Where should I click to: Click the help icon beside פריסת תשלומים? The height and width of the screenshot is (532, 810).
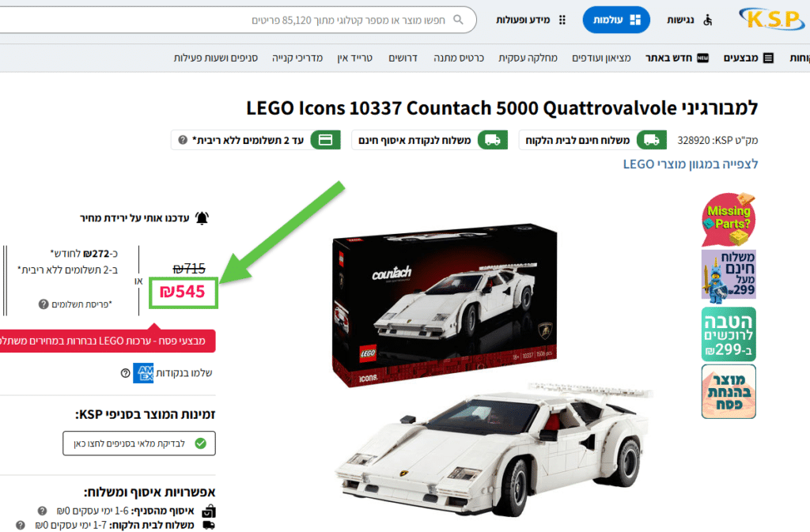[44, 304]
